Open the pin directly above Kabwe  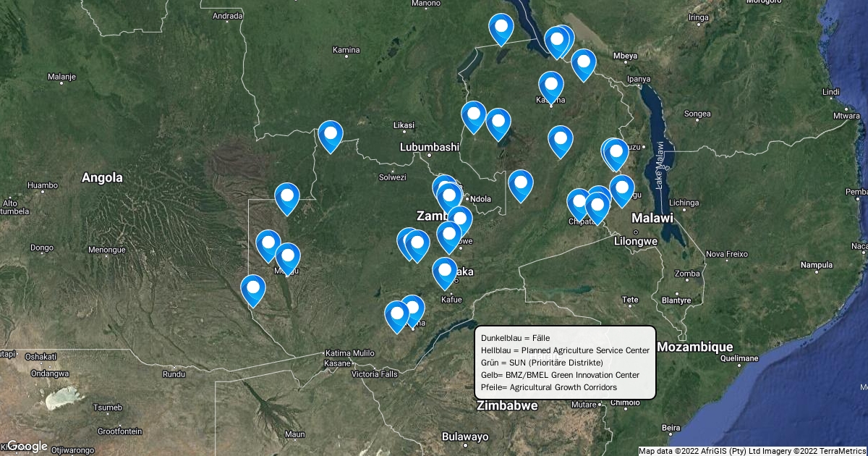[x=449, y=235]
